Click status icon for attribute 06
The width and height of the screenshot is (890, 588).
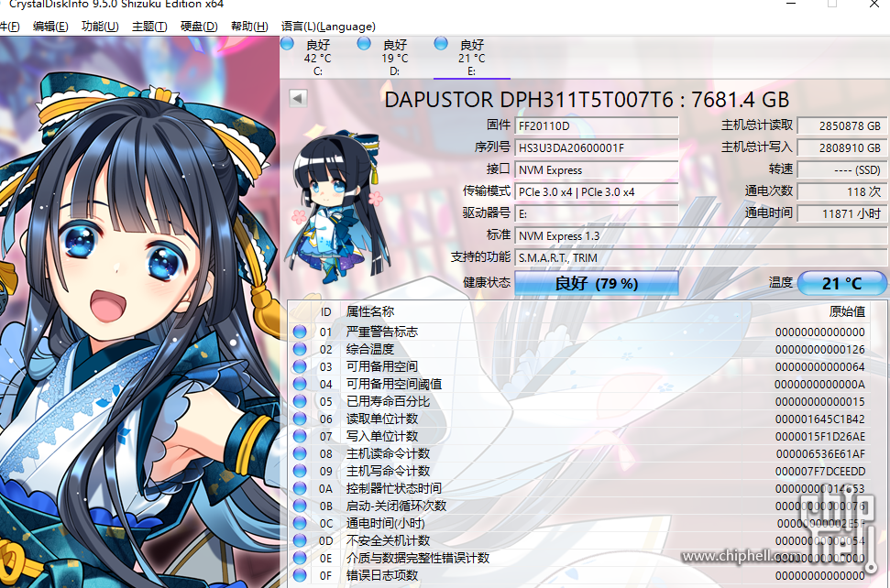(x=300, y=419)
